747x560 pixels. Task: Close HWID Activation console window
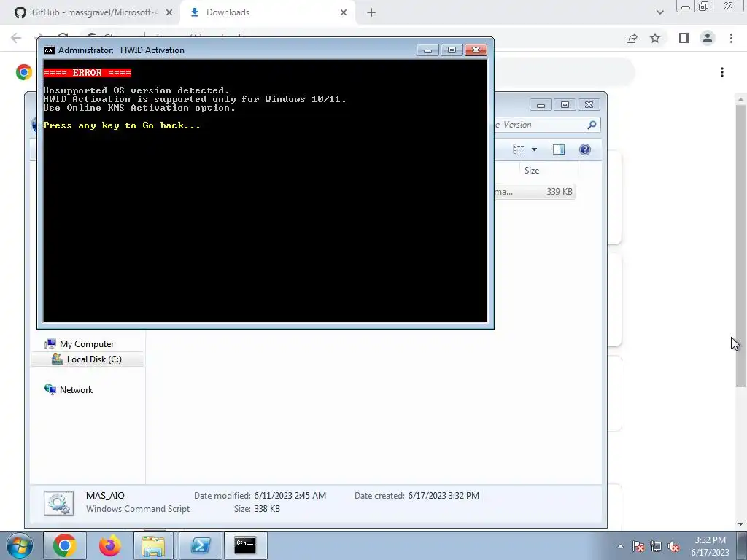point(476,50)
